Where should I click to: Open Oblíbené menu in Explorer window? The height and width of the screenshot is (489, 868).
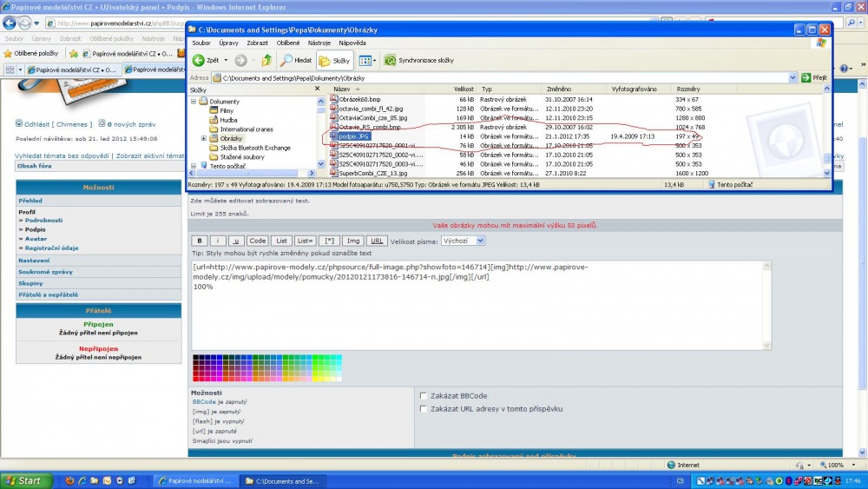(288, 43)
